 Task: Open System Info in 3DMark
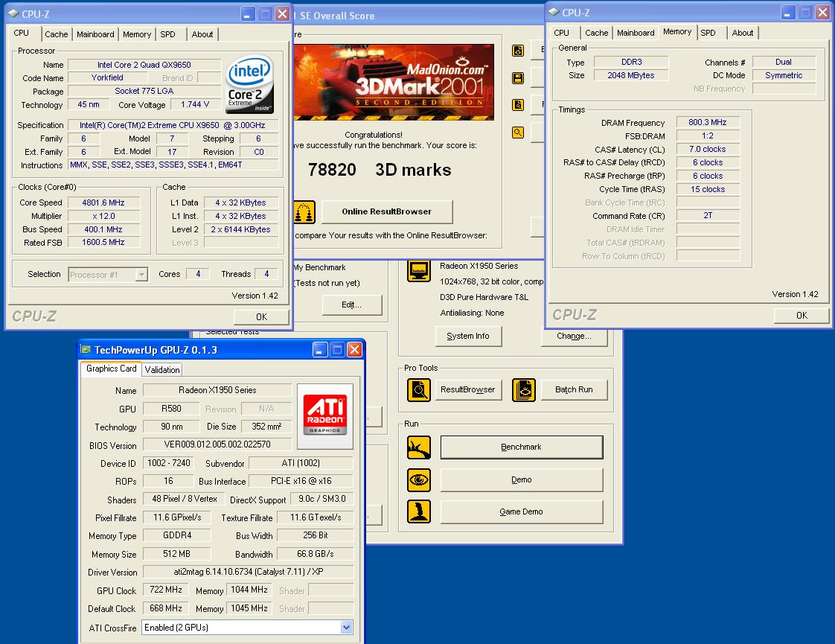tap(468, 336)
